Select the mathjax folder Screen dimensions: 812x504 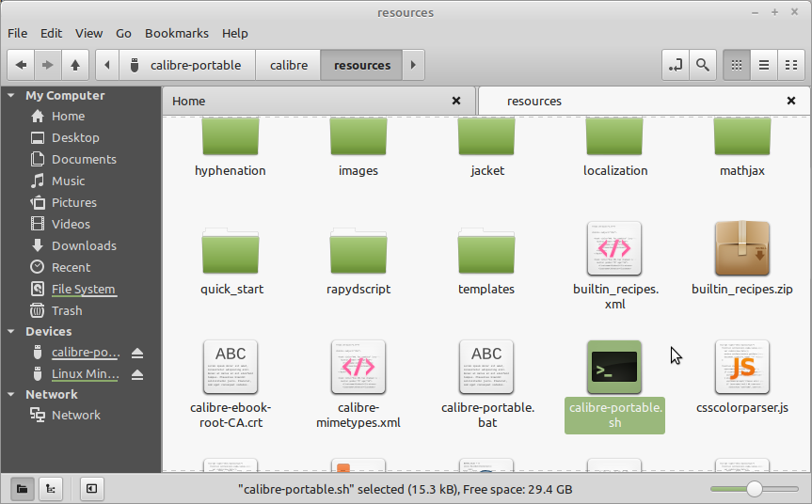coord(742,147)
